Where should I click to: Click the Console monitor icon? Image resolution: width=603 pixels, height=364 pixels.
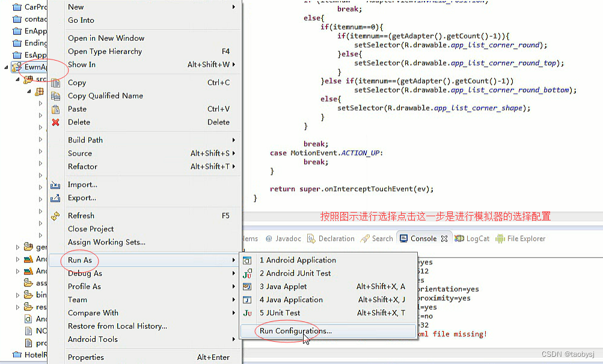pos(403,238)
